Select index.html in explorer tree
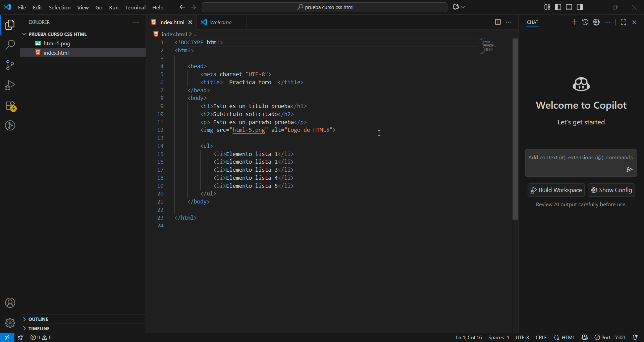This screenshot has height=342, width=644. pyautogui.click(x=83, y=53)
